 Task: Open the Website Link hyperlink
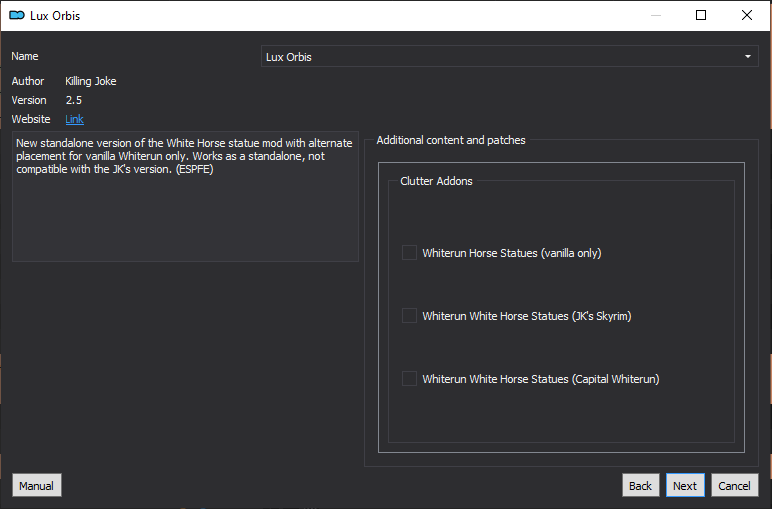tap(74, 119)
